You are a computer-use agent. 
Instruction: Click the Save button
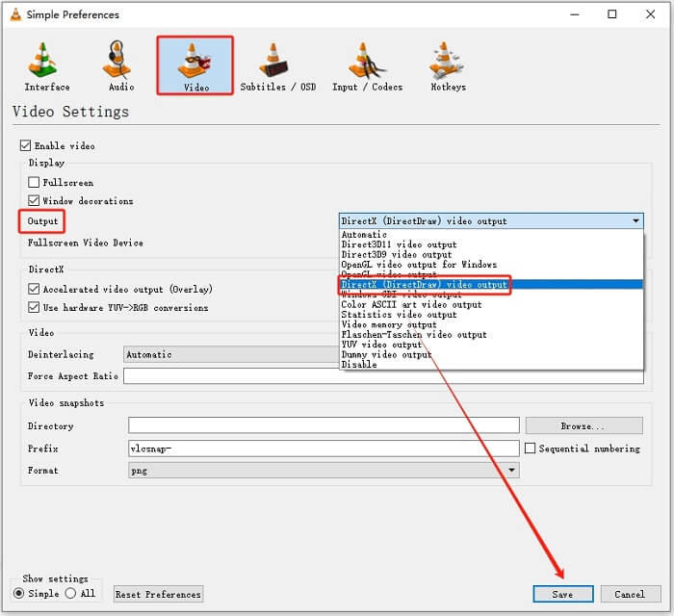tap(562, 594)
